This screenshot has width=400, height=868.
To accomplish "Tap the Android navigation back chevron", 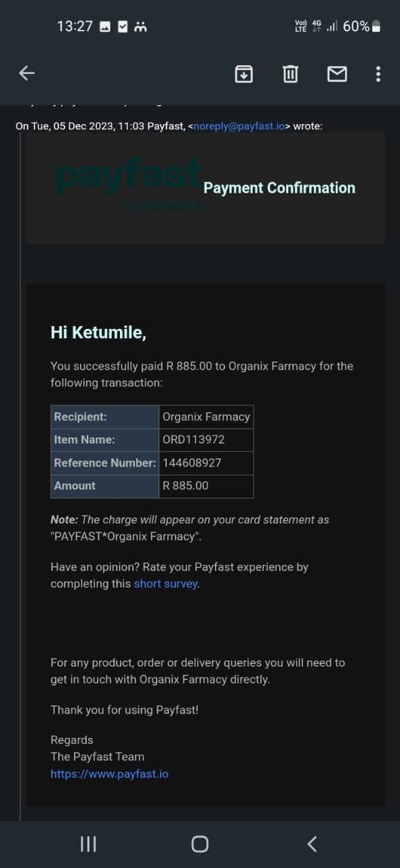I will pyautogui.click(x=312, y=844).
